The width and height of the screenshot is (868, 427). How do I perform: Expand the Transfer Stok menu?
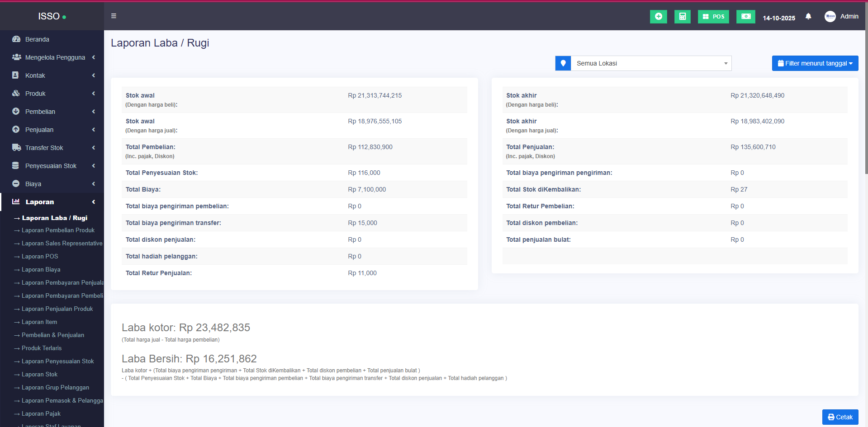click(44, 148)
